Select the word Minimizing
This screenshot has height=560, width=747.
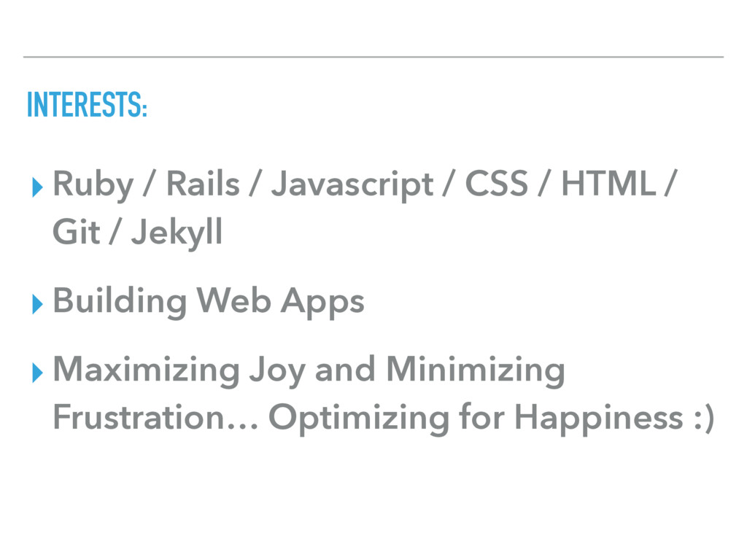point(476,371)
